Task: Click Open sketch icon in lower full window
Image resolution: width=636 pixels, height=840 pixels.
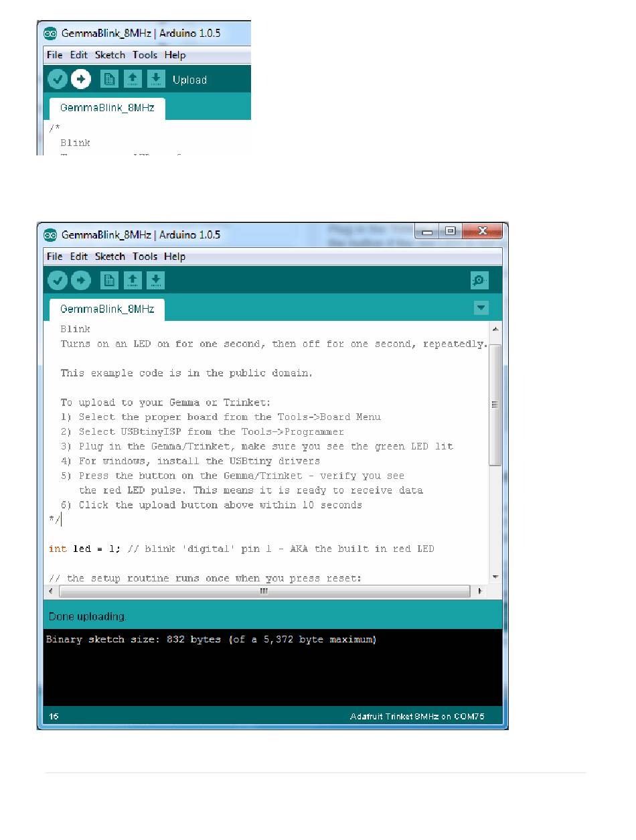Action: pyautogui.click(x=133, y=280)
